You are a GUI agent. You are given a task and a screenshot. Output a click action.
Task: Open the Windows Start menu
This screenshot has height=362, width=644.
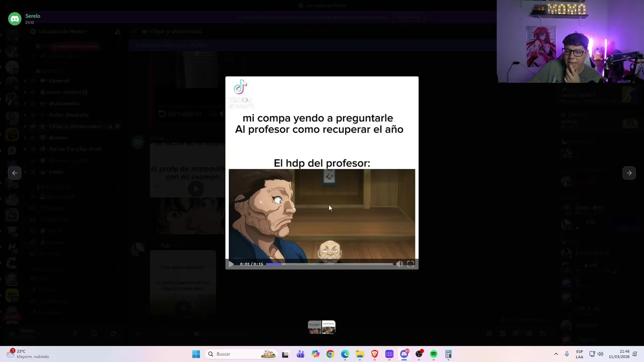(196, 354)
